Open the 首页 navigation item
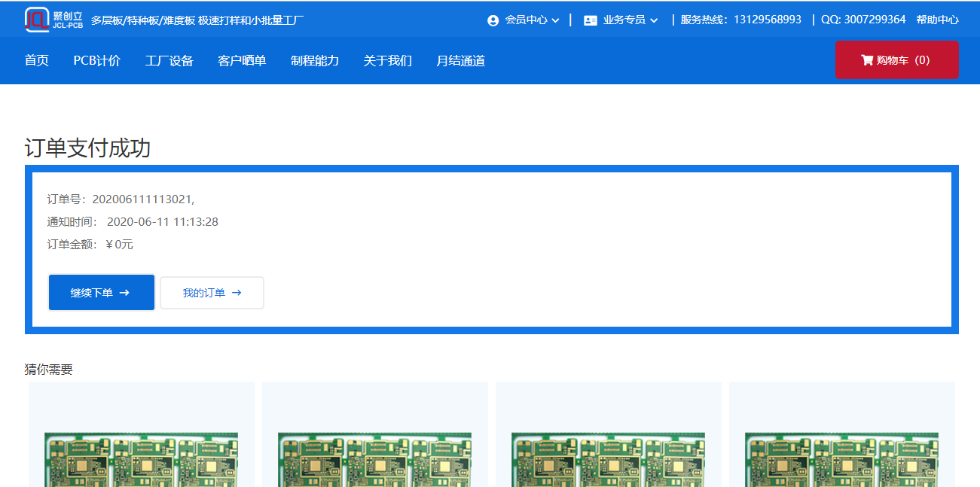Screen dimensions: 980x487 [37, 61]
